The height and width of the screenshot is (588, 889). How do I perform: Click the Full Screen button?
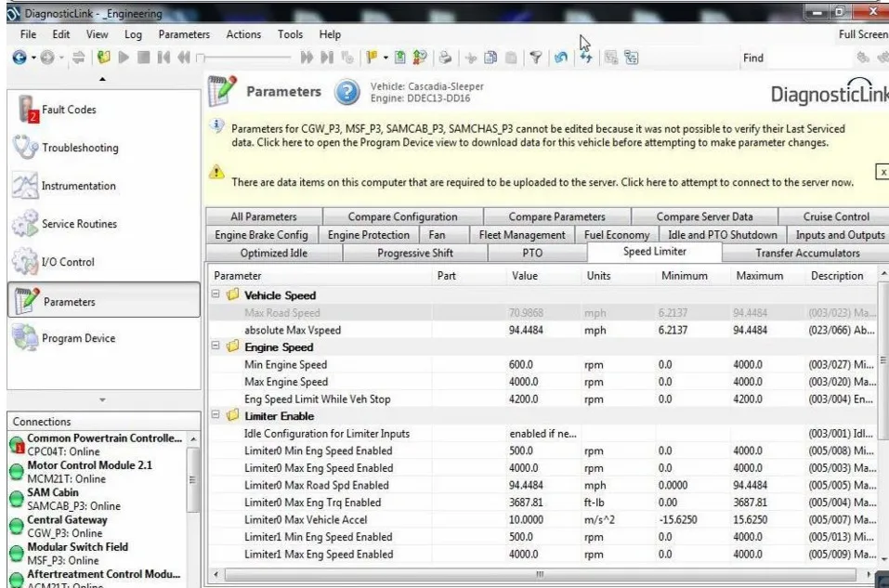pos(863,34)
